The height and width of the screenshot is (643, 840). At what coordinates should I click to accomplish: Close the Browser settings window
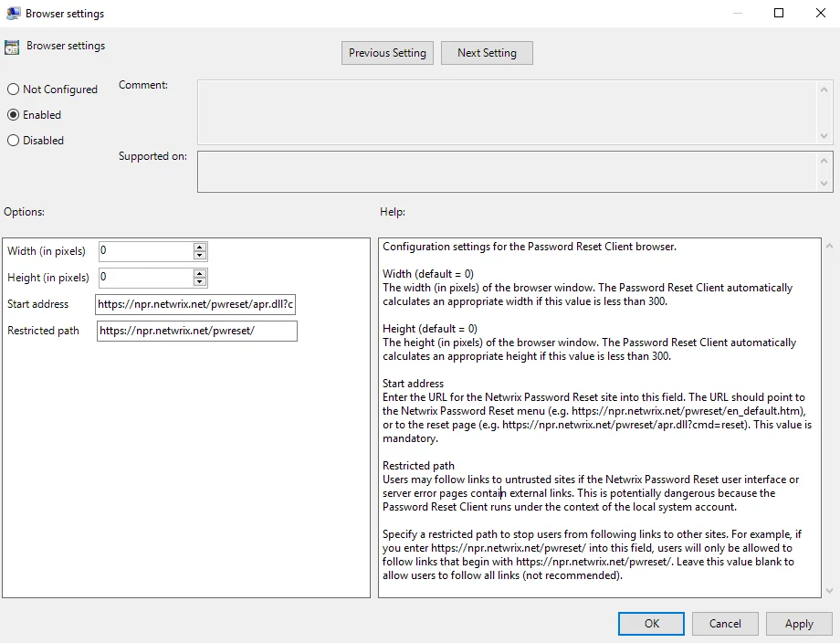click(x=820, y=13)
